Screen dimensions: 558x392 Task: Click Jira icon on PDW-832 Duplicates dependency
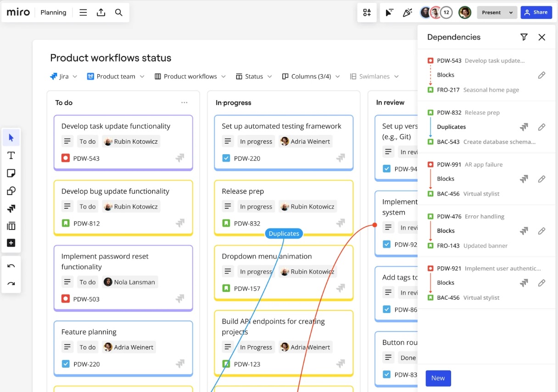[x=524, y=127]
